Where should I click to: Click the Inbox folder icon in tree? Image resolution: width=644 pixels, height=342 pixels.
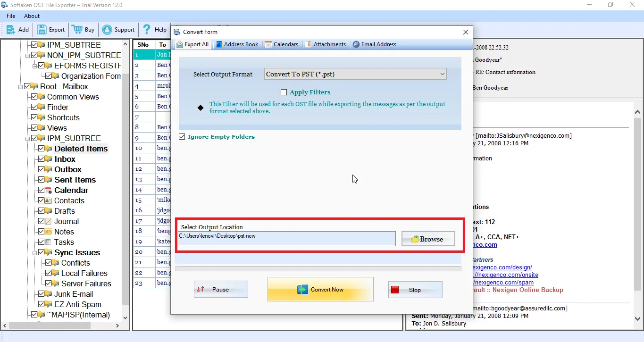pos(49,159)
